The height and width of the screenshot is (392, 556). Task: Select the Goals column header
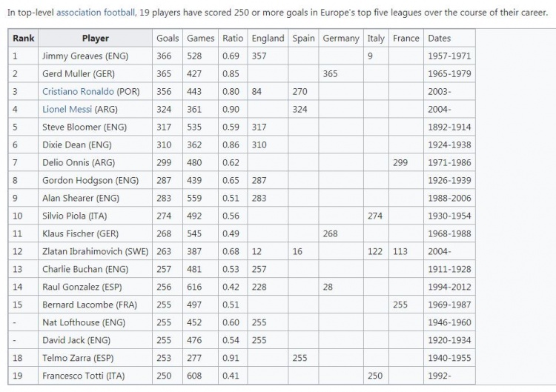pyautogui.click(x=168, y=38)
